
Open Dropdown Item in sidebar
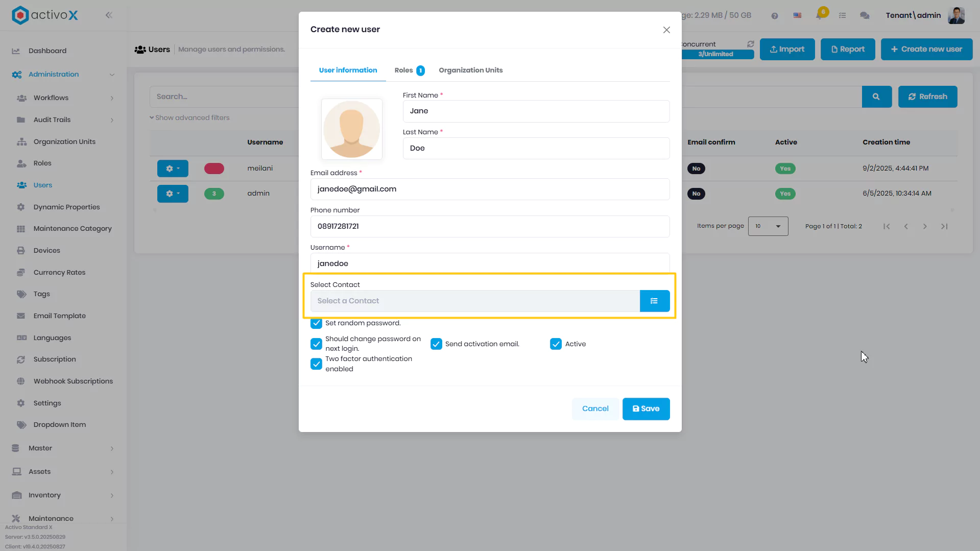click(60, 425)
